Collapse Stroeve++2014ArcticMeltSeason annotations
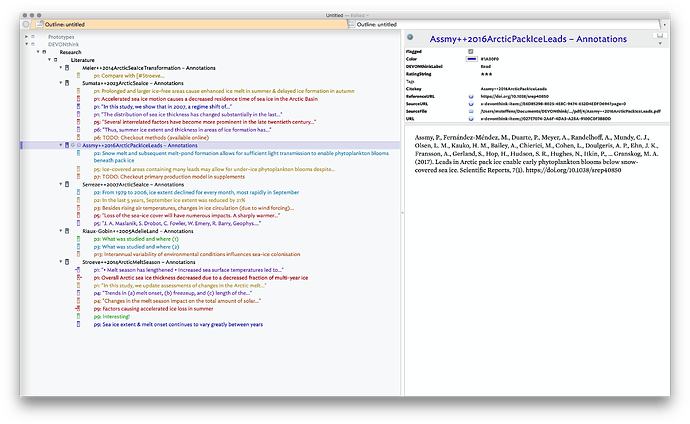This screenshot has width=690, height=424. 61,262
